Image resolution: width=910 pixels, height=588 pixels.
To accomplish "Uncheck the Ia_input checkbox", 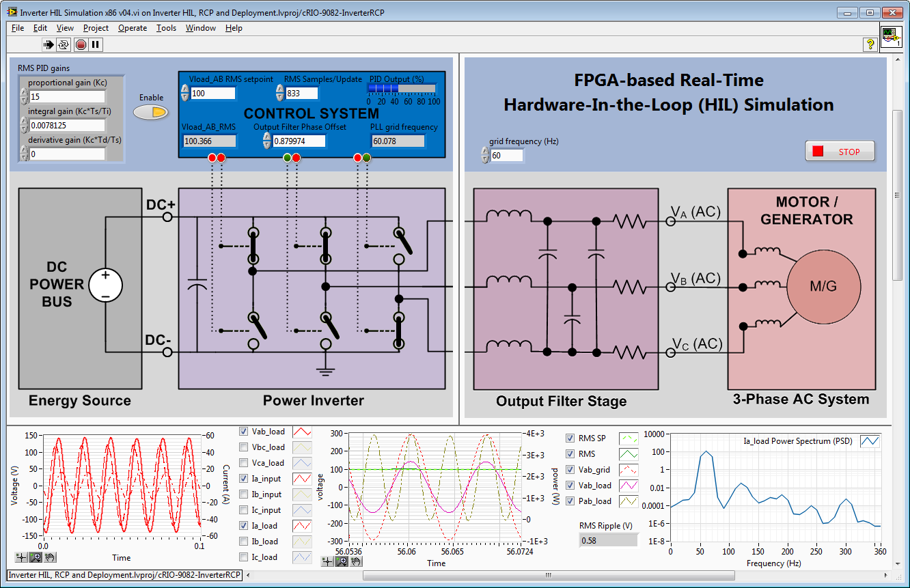I will [244, 479].
